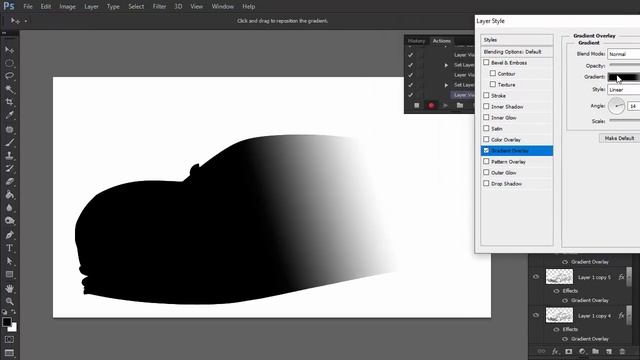Screen dimensions: 640x360
Task: Enable the Texture checkbox
Action: [493, 84]
